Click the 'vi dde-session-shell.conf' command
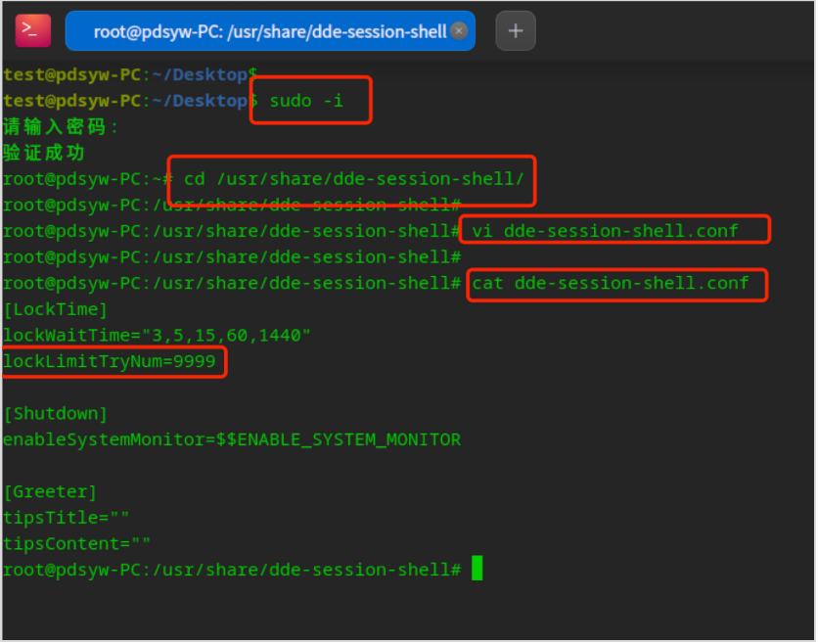The width and height of the screenshot is (818, 644). (605, 231)
